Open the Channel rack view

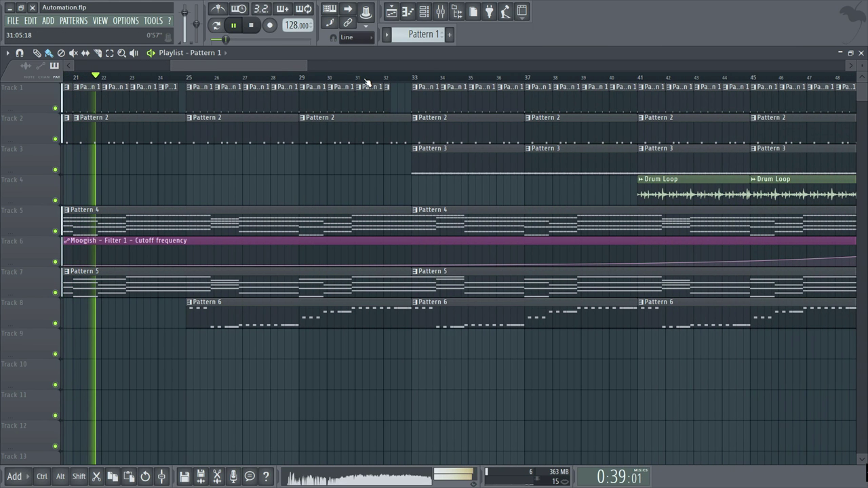point(424,11)
